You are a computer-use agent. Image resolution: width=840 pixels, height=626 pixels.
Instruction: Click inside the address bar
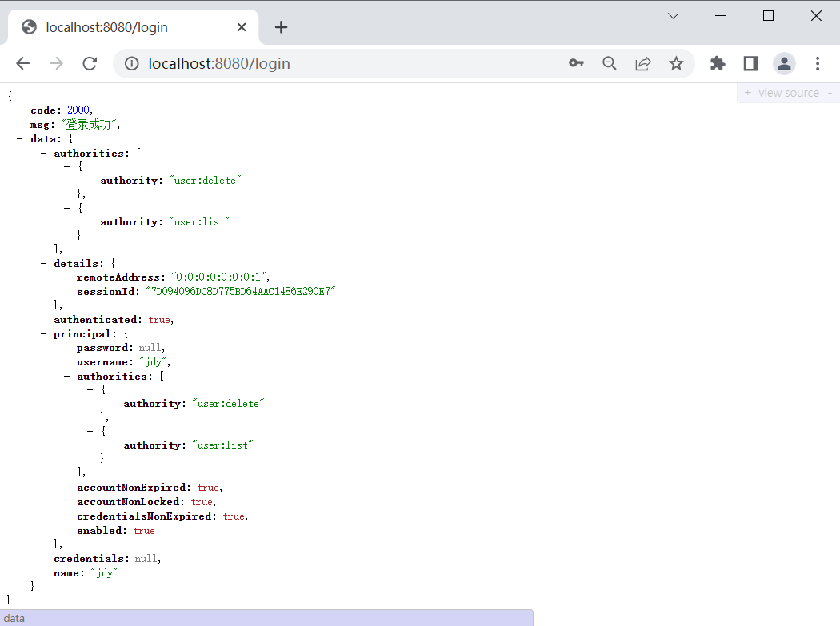320,62
